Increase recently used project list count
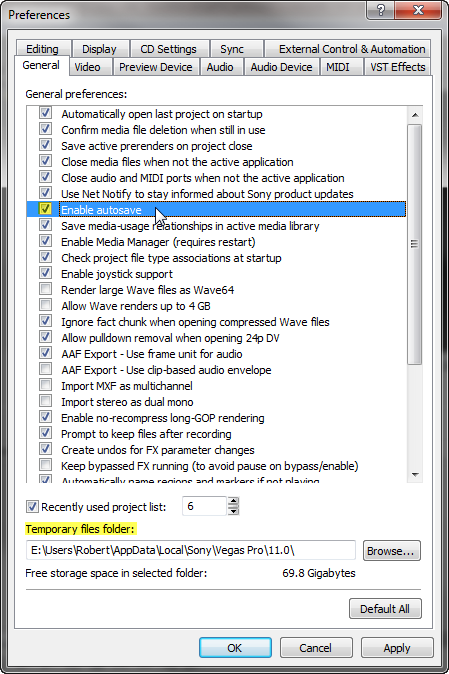Screen dimensions: 449x674 pos(233,501)
